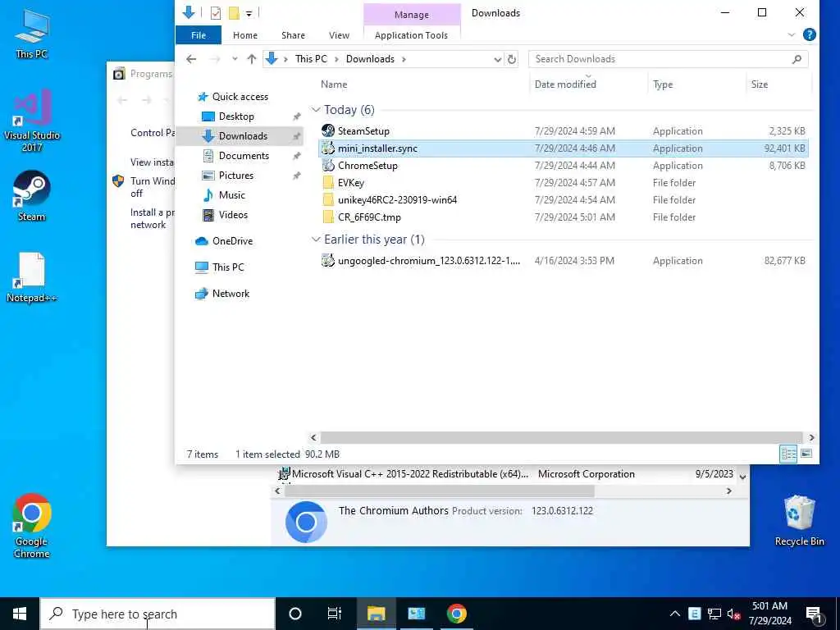Open the Steam desktop shortcut
Image resolution: width=840 pixels, height=630 pixels.
coord(32,195)
